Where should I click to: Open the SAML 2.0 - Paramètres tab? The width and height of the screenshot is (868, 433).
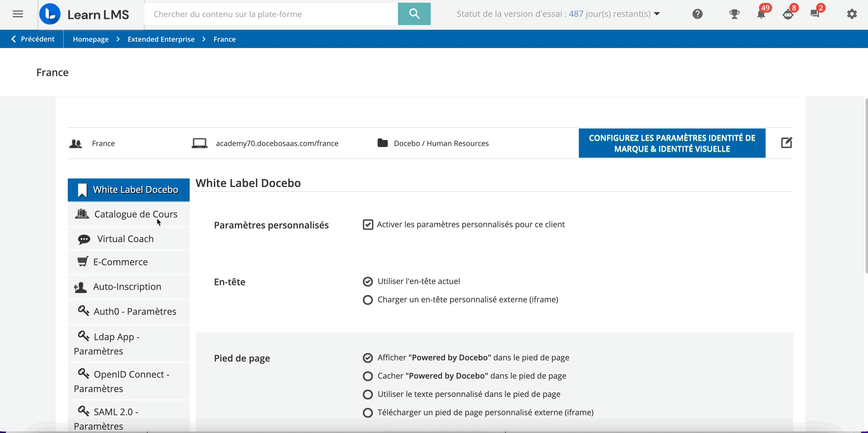(x=129, y=416)
